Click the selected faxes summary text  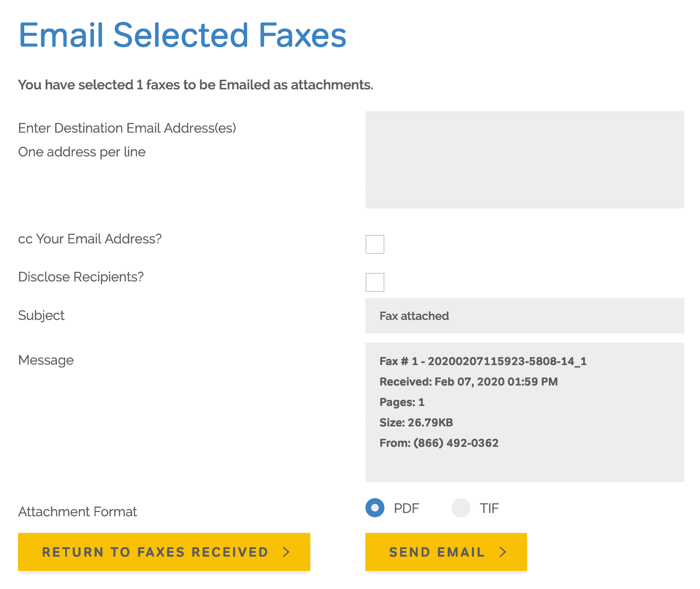point(195,85)
